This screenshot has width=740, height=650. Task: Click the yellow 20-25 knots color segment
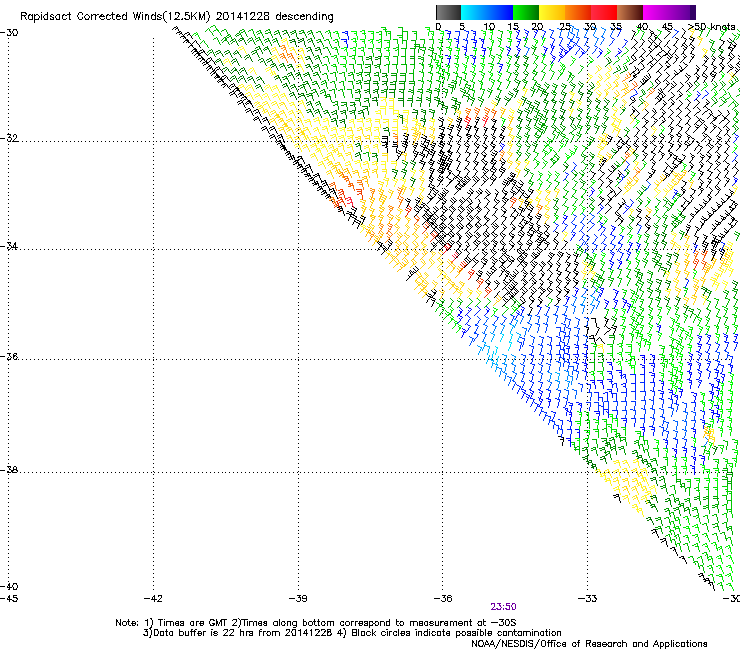click(x=552, y=12)
